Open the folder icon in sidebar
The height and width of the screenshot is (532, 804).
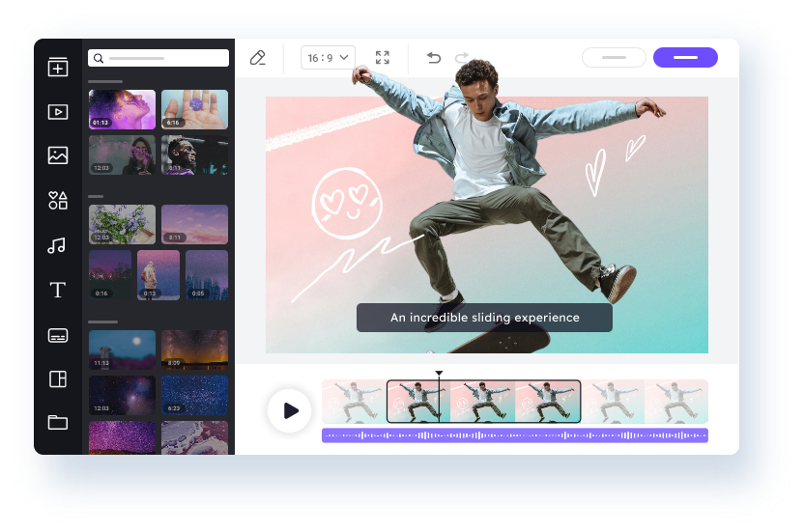click(58, 422)
